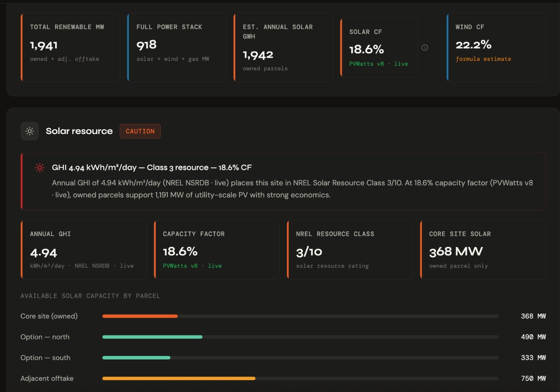Open the Full Power Stack card
Image resolution: width=560 pixels, height=392 pixels.
(x=177, y=48)
